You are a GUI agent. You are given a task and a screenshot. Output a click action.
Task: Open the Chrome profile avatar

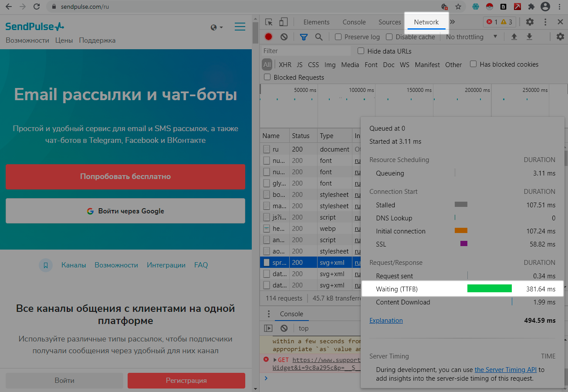click(545, 7)
